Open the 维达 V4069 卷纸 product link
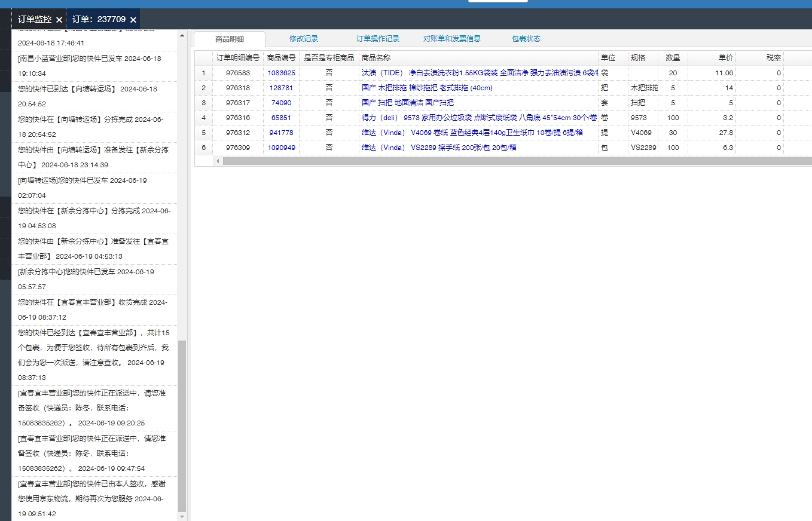Image resolution: width=812 pixels, height=521 pixels. (x=472, y=133)
